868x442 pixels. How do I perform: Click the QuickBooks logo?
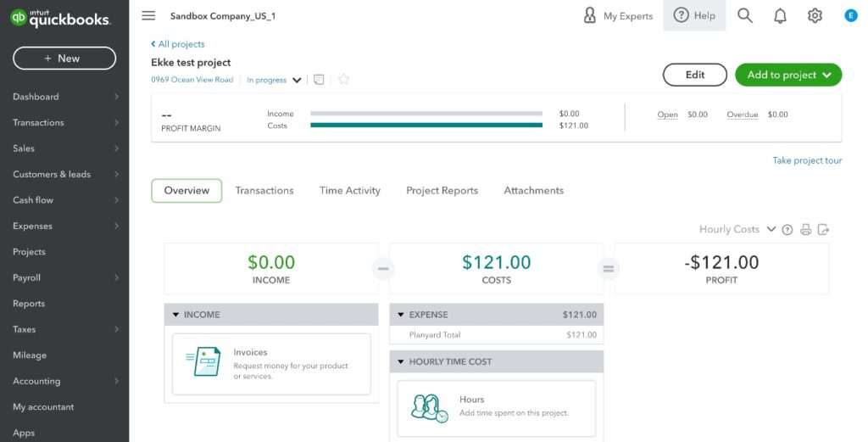click(x=60, y=18)
